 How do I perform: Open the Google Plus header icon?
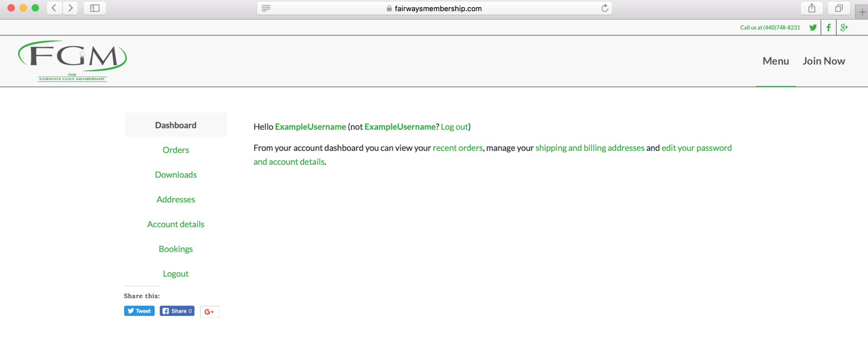click(x=844, y=28)
